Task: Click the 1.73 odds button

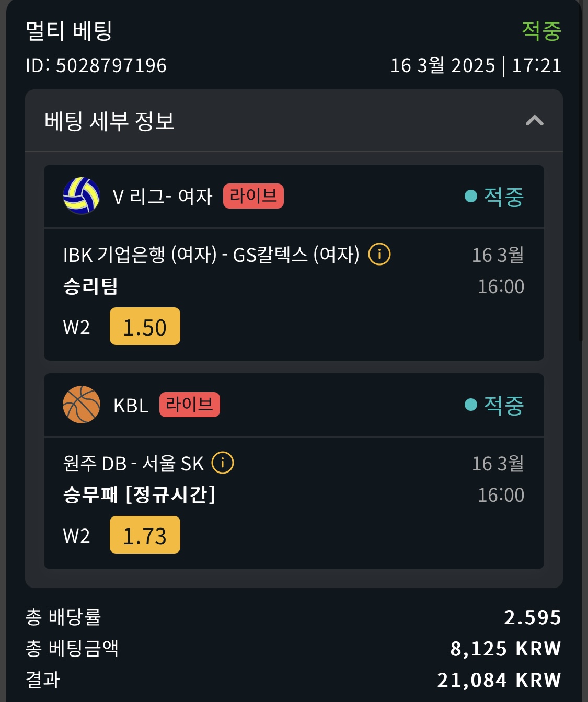Action: pos(145,535)
